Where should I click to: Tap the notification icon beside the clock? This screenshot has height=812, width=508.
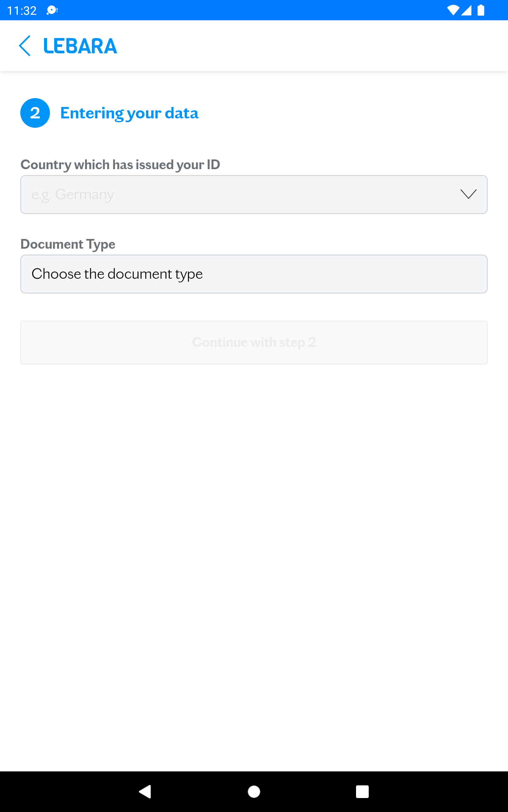tap(52, 10)
